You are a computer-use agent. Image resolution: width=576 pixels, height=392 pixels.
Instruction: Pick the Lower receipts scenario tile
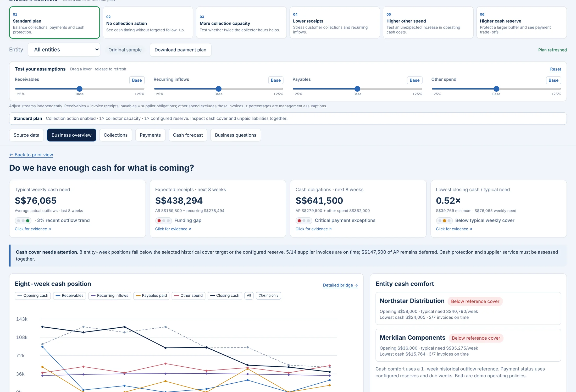tap(335, 23)
